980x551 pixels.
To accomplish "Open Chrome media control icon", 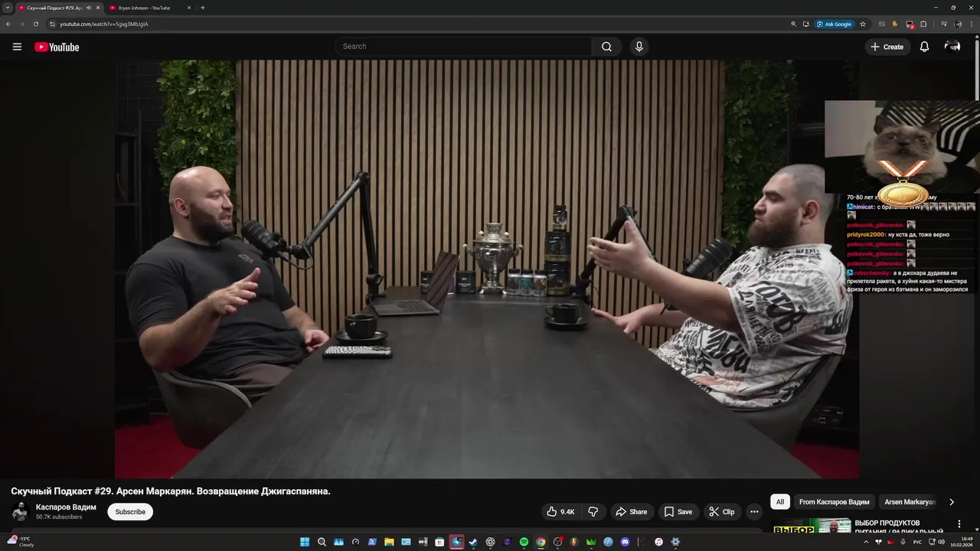I will [x=944, y=24].
